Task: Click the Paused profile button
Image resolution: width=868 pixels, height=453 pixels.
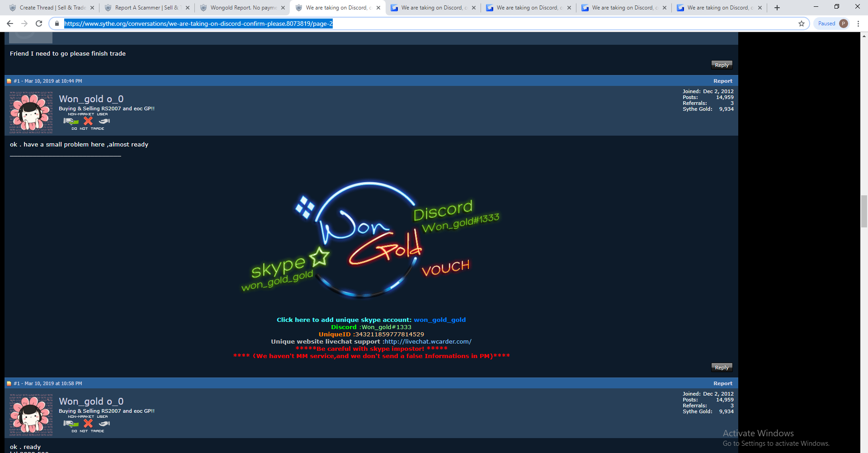Action: [x=832, y=24]
